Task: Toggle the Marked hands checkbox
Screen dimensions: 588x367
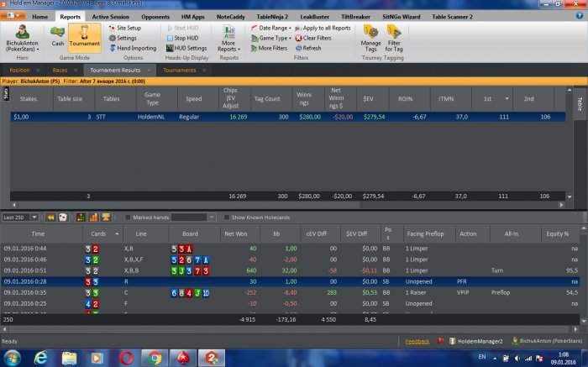Action: point(128,218)
